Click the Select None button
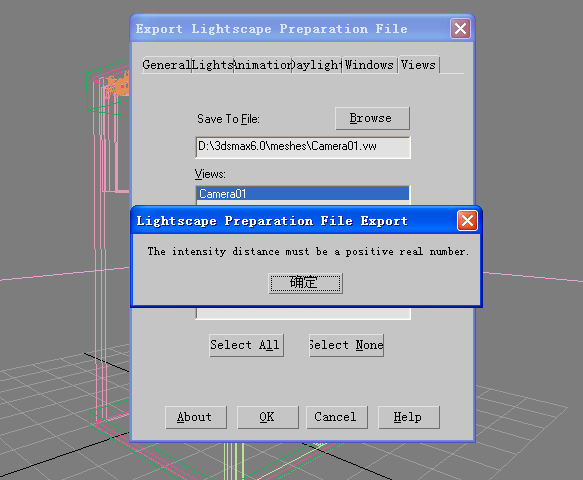 [x=346, y=345]
